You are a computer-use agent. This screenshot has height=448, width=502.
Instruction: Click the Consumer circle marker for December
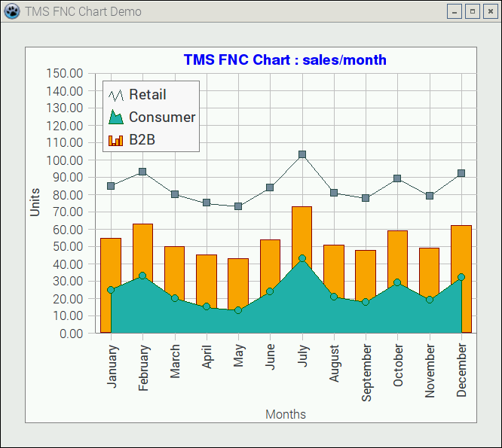pyautogui.click(x=461, y=277)
